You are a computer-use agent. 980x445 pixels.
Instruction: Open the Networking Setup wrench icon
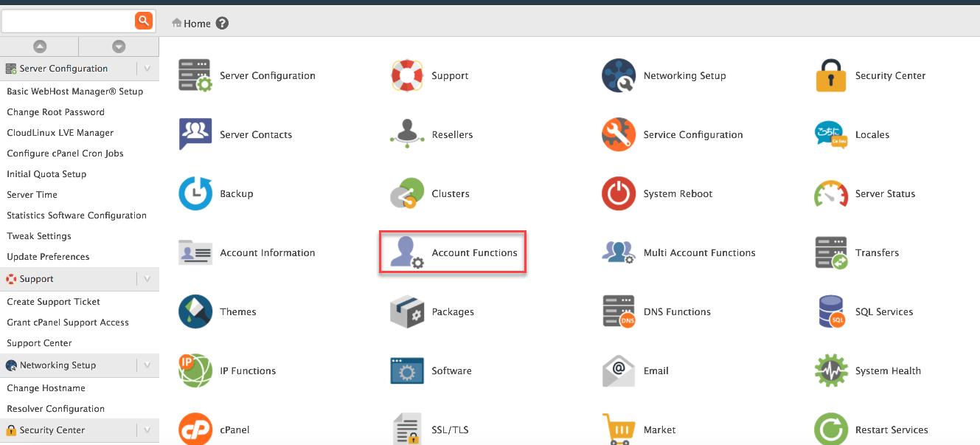pos(619,75)
